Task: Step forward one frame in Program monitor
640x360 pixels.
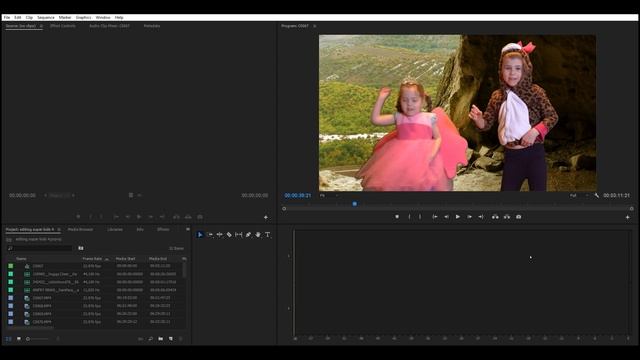Action: (x=469, y=217)
